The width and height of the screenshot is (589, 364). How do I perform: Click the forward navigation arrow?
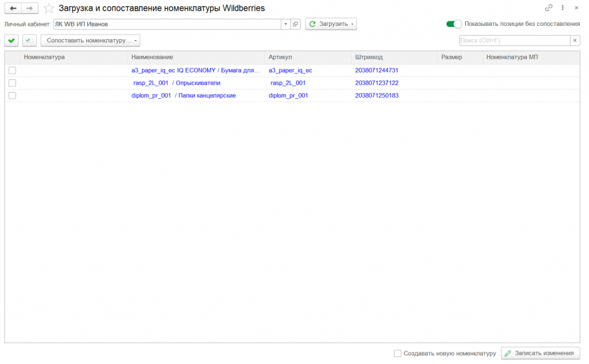pyautogui.click(x=30, y=8)
